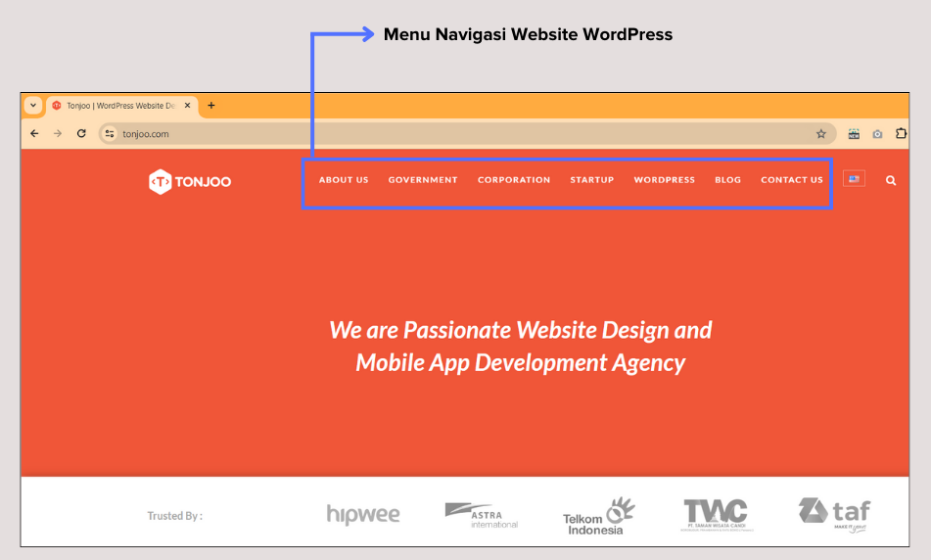Click the taf client logo
This screenshot has height=560, width=931.
tap(834, 515)
